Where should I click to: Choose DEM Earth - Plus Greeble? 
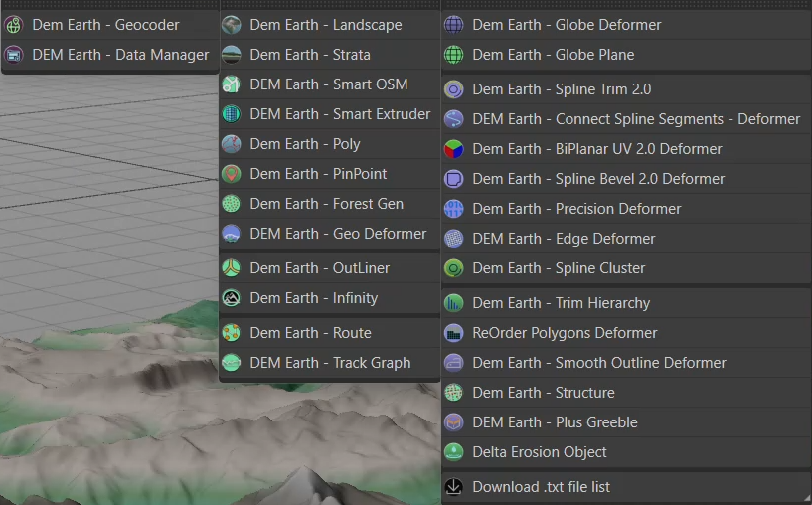tap(626, 422)
